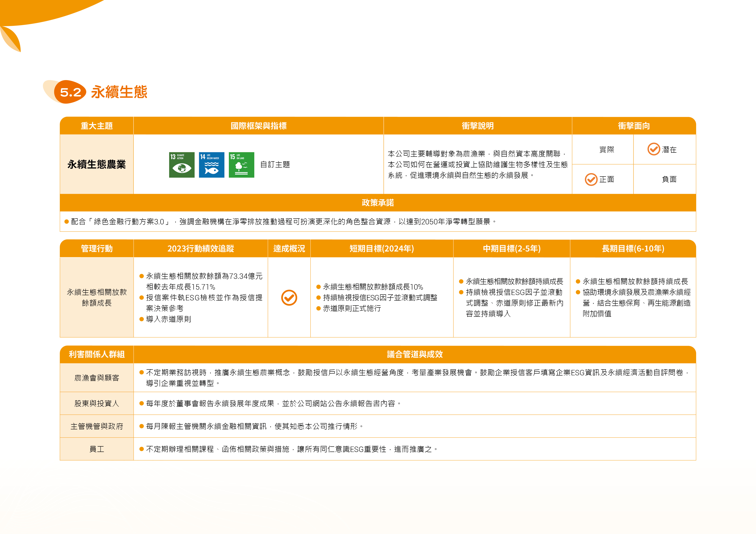Click the 授信案件執ESG檢核 bullet
Viewport: 756px width, 534px height.
point(201,303)
